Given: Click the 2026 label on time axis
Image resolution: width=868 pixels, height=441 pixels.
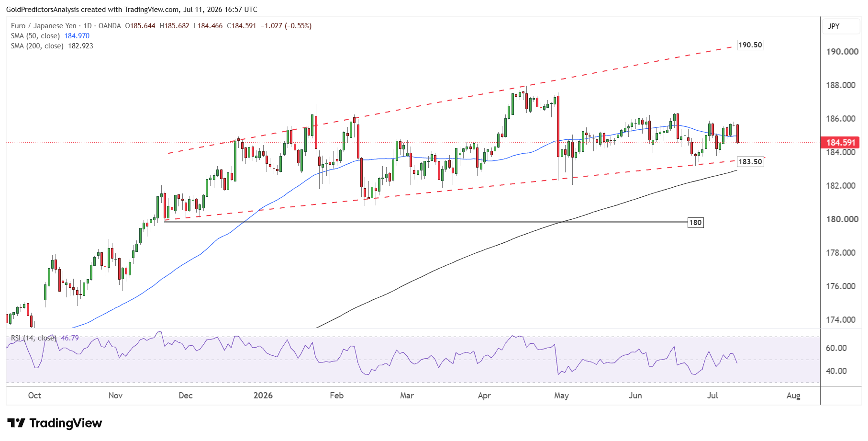Looking at the screenshot, I should pyautogui.click(x=263, y=396).
